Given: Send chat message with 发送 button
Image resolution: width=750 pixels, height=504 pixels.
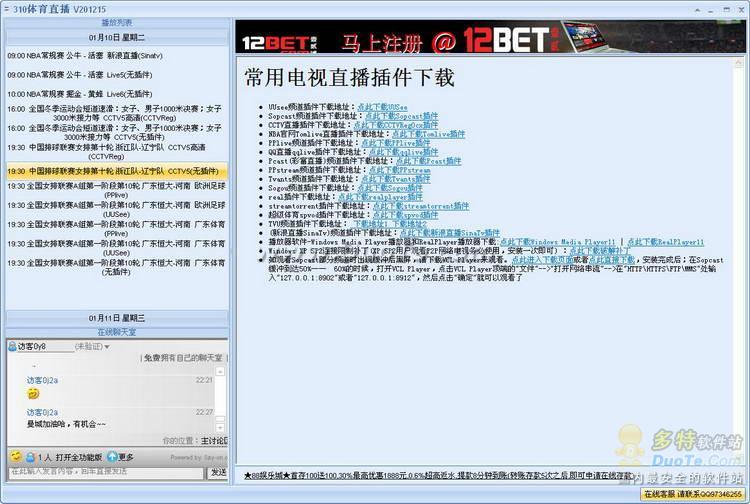Looking at the screenshot, I should pos(218,472).
